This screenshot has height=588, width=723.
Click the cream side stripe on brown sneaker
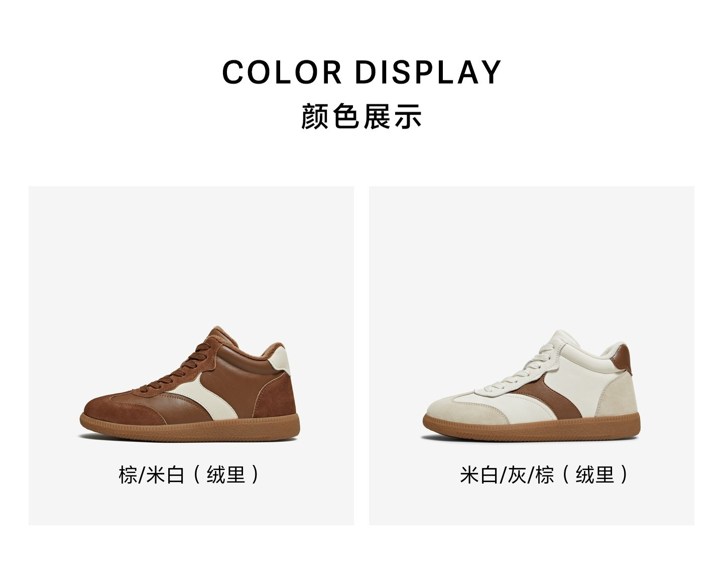point(211,397)
